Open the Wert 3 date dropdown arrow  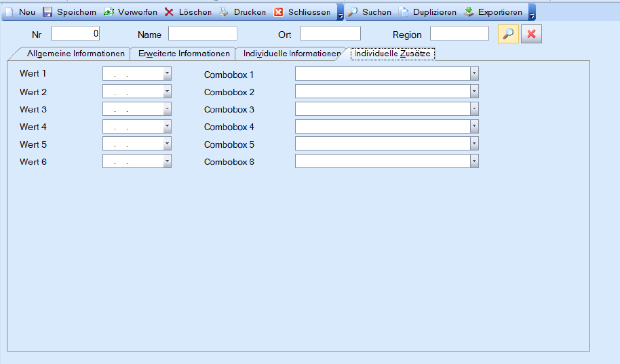coord(168,109)
